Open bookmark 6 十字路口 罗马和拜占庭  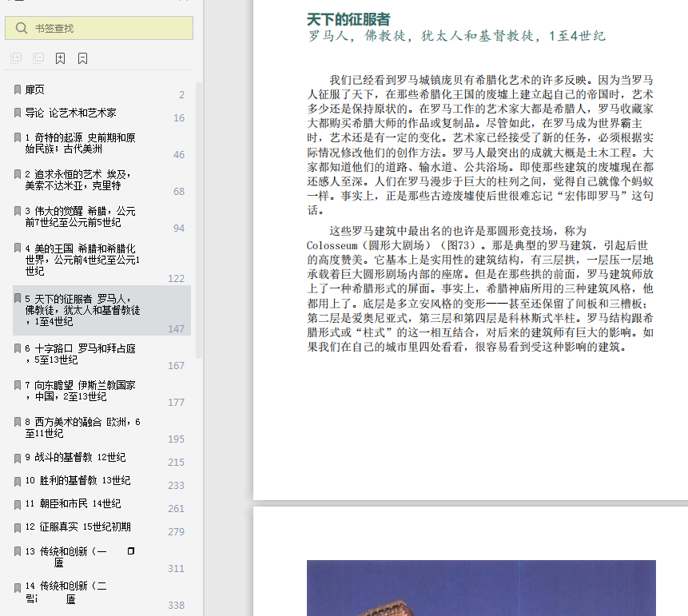click(80, 354)
